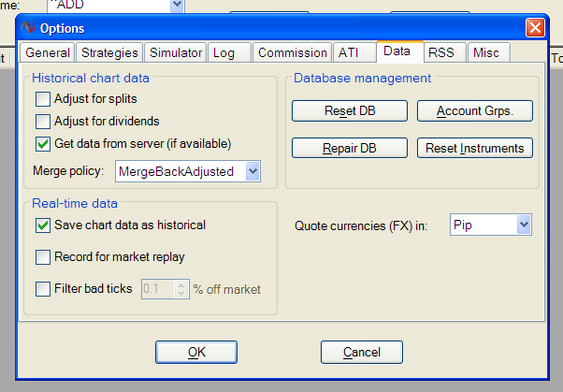This screenshot has width=563, height=392.
Task: Open the Simulator tab
Action: 176,52
